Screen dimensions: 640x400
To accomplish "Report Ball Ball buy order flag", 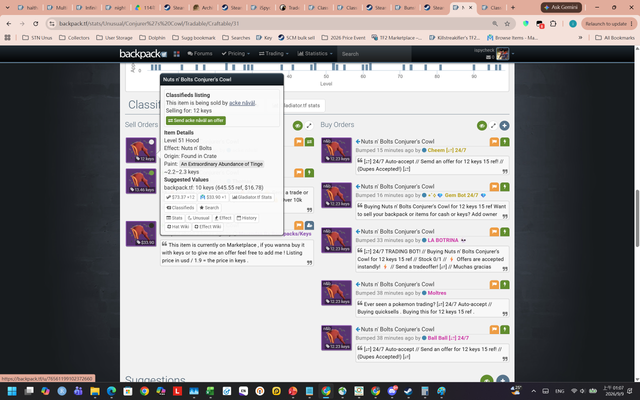I will (494, 329).
